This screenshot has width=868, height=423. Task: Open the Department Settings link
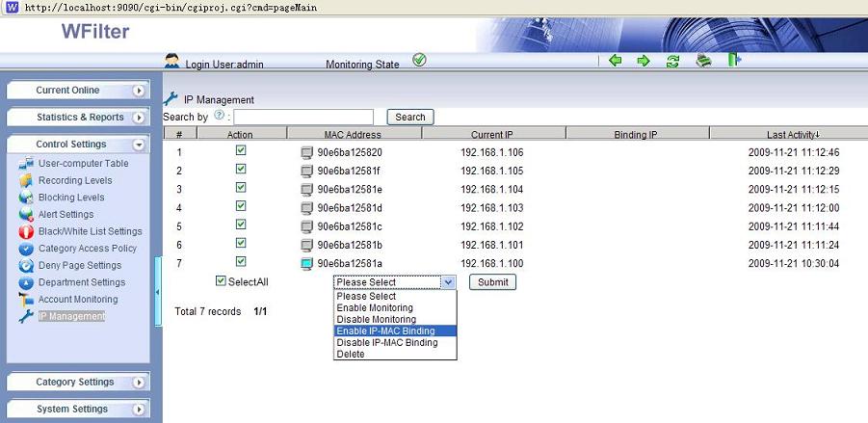(82, 282)
